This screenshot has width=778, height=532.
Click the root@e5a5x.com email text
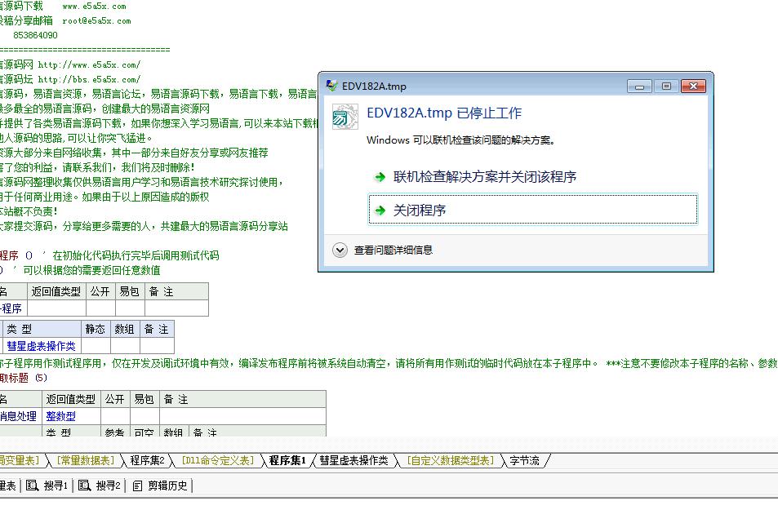97,21
